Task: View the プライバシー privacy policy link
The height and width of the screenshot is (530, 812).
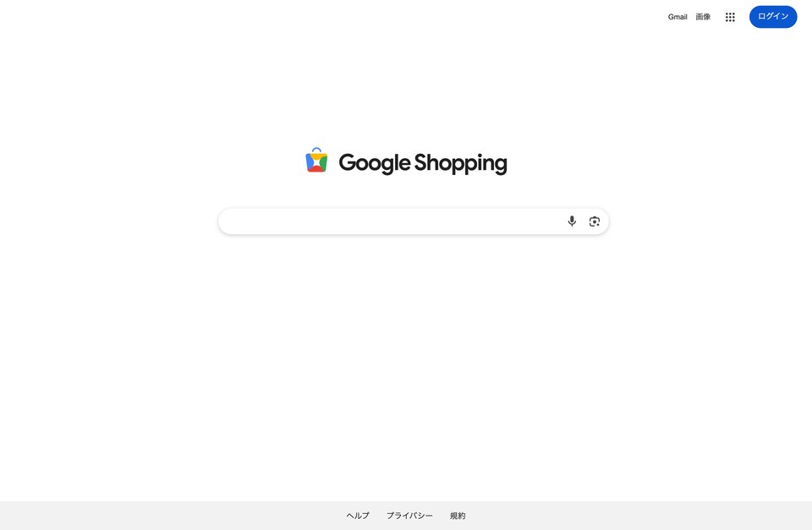Action: click(x=409, y=516)
